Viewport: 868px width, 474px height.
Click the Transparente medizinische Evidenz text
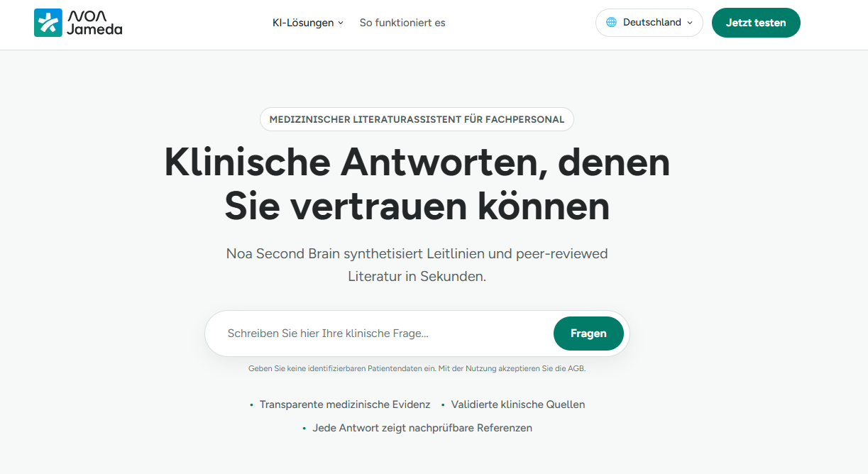(345, 404)
